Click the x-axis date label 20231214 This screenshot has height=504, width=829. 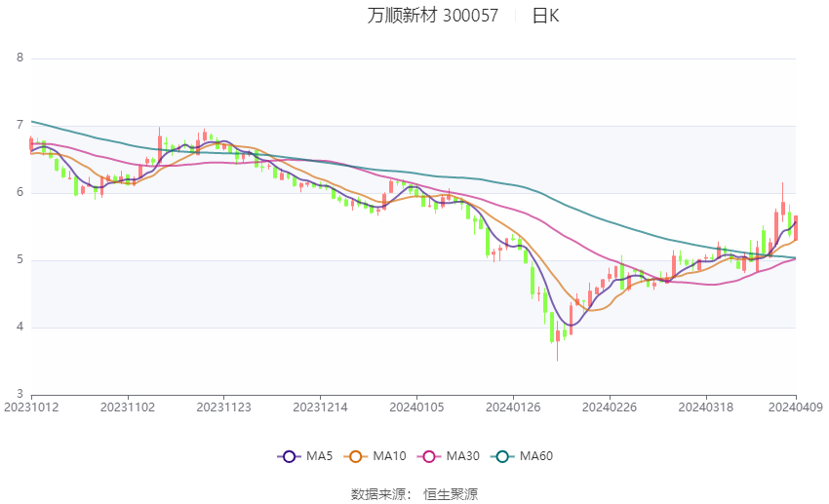click(320, 407)
